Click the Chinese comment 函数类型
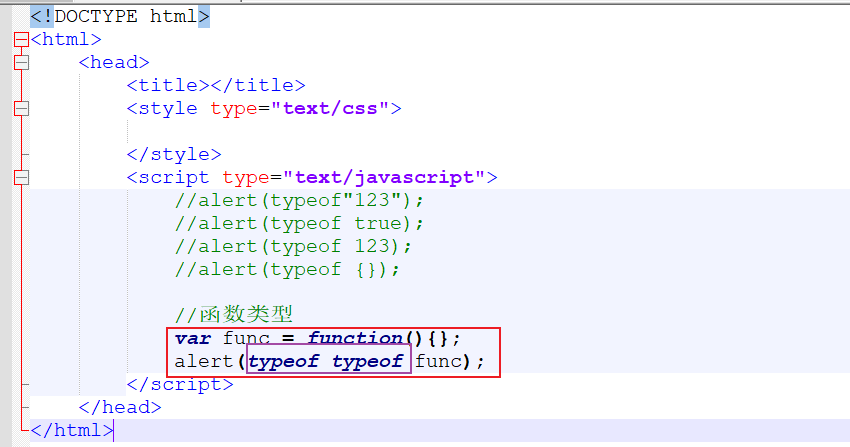The height and width of the screenshot is (447, 850). coord(234,314)
